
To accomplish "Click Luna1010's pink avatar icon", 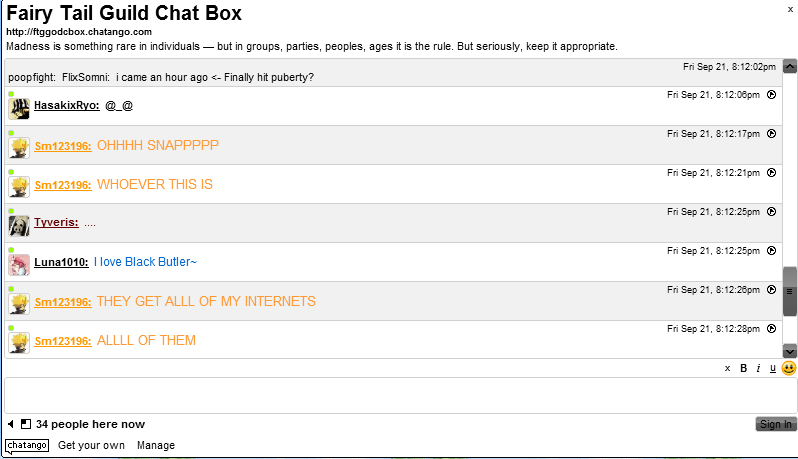I will coord(19,264).
